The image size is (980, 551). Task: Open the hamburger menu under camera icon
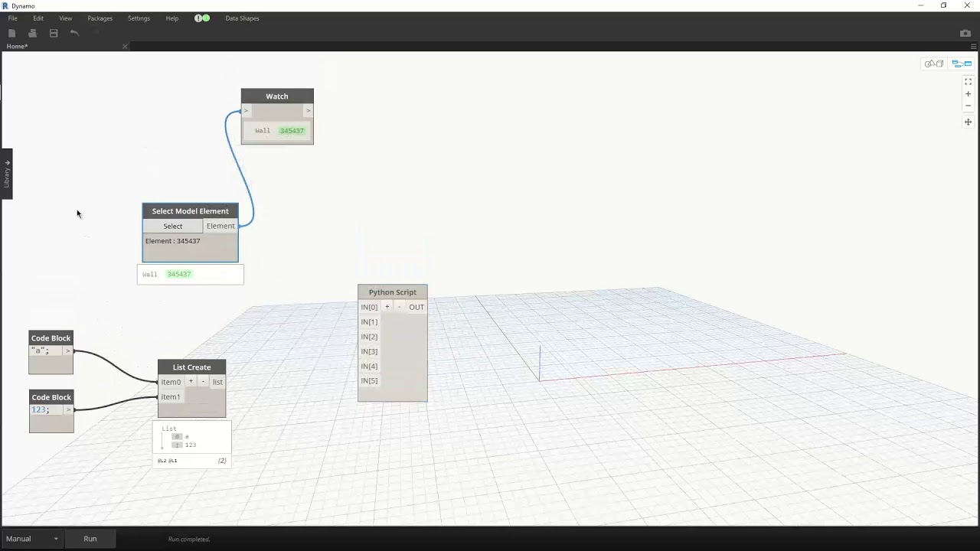[x=973, y=47]
